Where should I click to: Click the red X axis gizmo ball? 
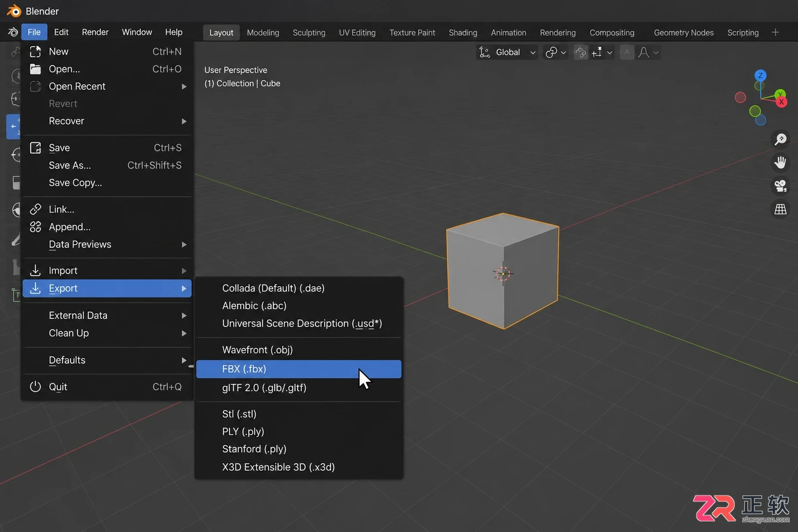coord(781,102)
